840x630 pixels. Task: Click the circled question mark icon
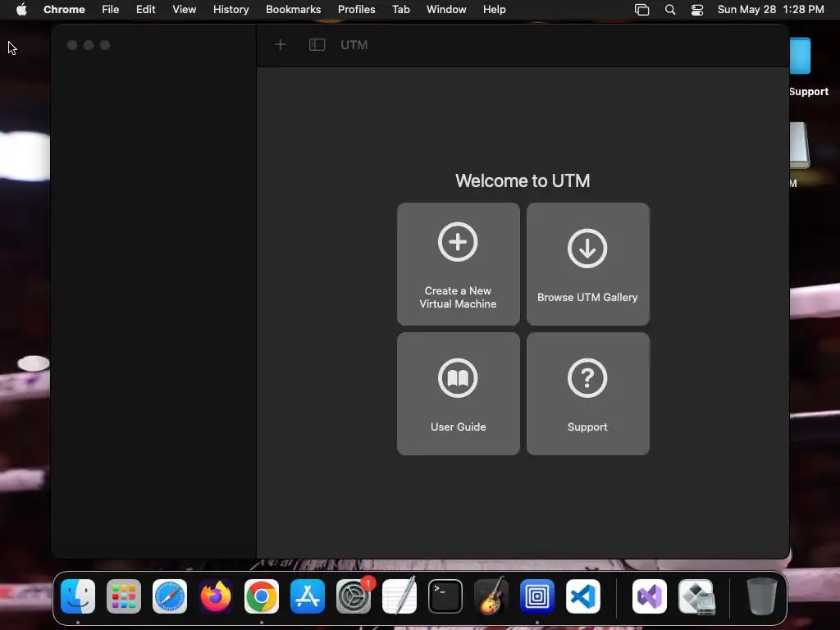pos(587,378)
